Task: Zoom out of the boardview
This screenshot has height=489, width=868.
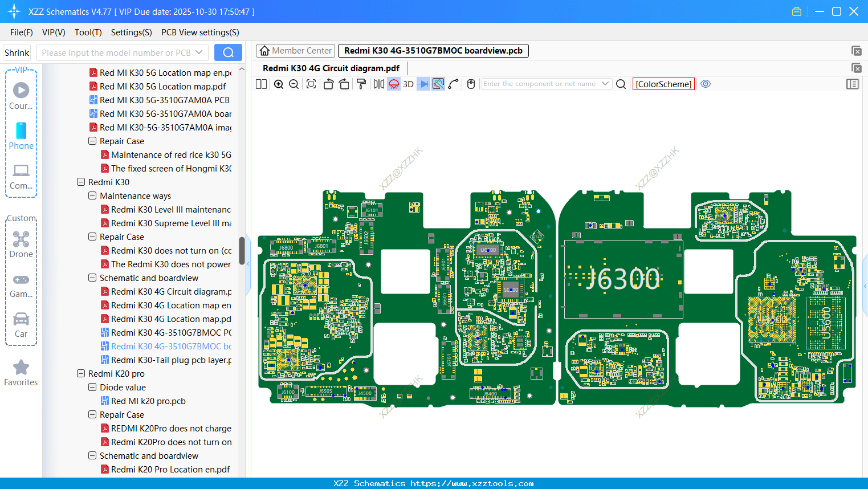Action: point(293,84)
